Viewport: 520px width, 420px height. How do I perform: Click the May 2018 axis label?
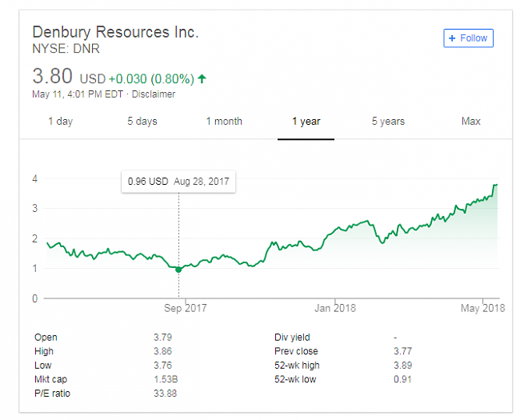point(482,308)
